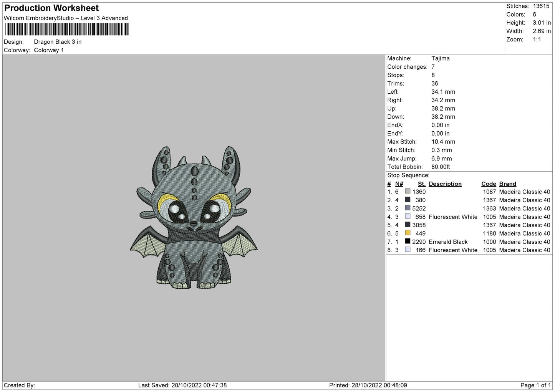Click Fluorescent White description in stop 4
The image size is (555, 392).
pyautogui.click(x=453, y=217)
